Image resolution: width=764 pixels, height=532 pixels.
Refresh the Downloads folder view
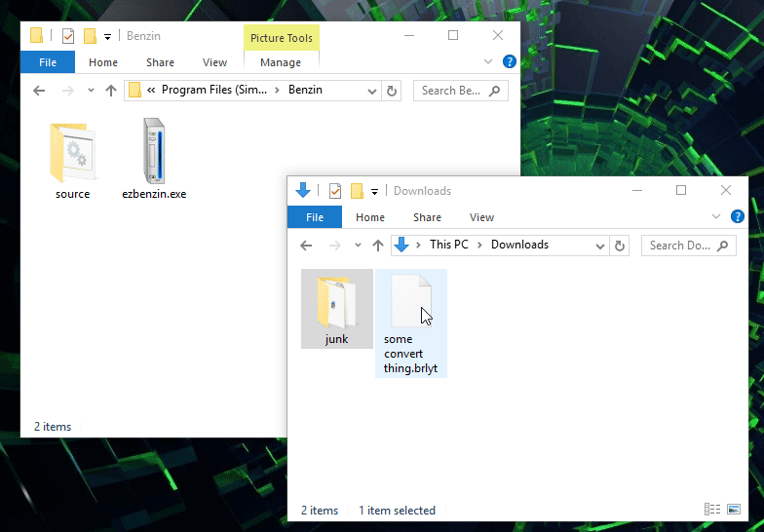point(620,246)
